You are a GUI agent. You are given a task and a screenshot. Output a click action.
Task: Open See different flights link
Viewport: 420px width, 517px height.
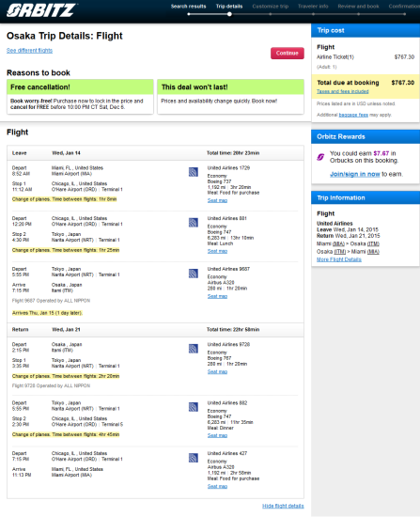[29, 51]
